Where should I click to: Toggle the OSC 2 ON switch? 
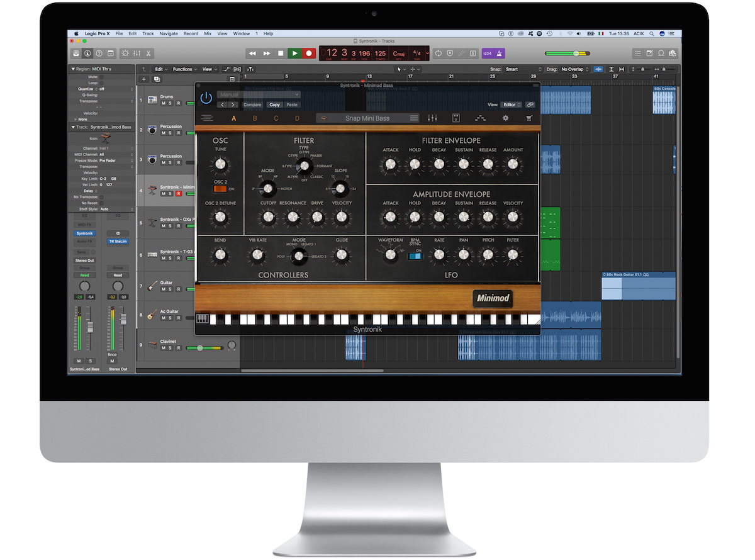pos(220,188)
